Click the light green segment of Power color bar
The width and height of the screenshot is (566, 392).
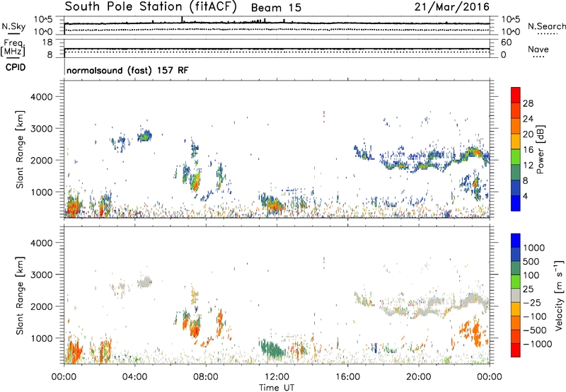516,157
